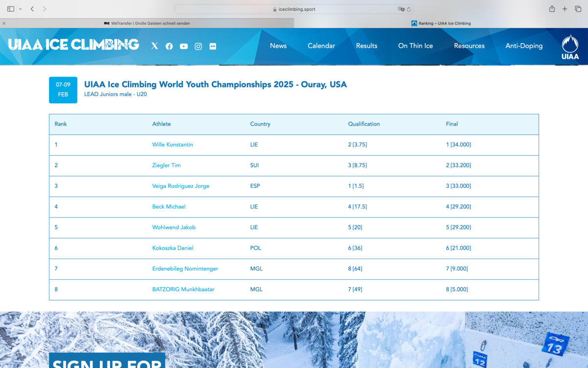The height and width of the screenshot is (368, 588).
Task: Click the Athlete column header
Action: (162, 124)
